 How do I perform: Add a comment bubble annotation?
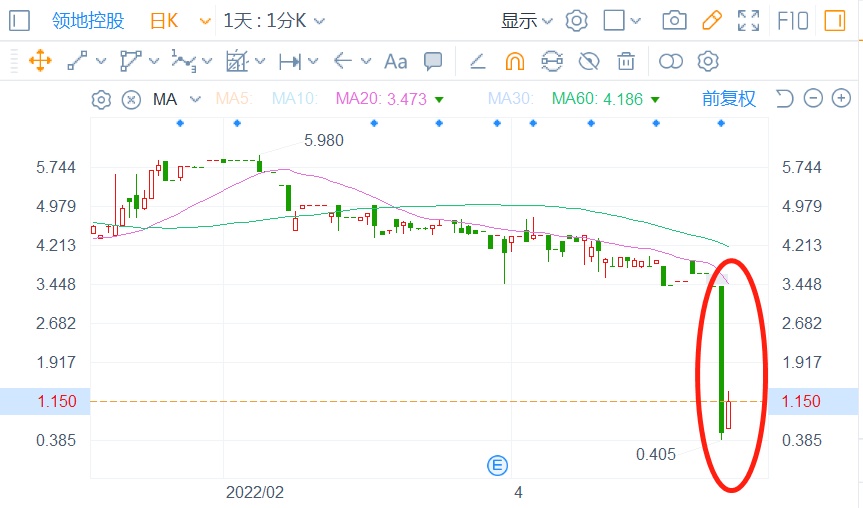coord(433,61)
